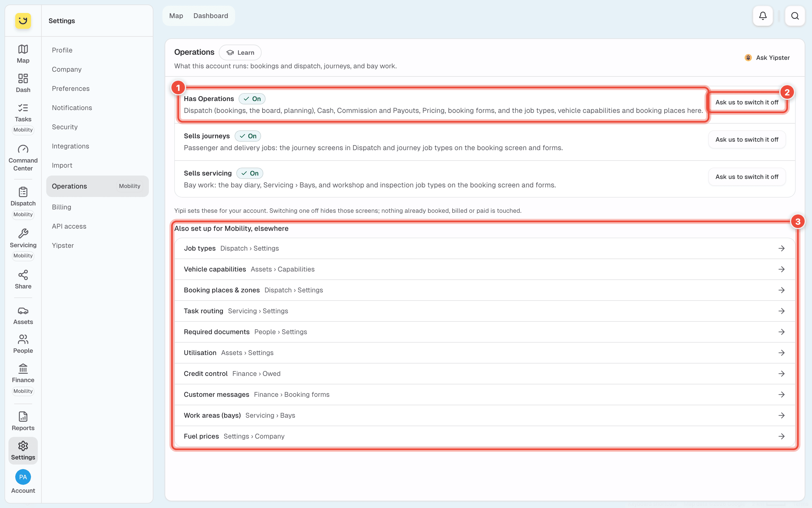Open the Map sidebar icon
Image resolution: width=812 pixels, height=508 pixels.
pos(23,54)
